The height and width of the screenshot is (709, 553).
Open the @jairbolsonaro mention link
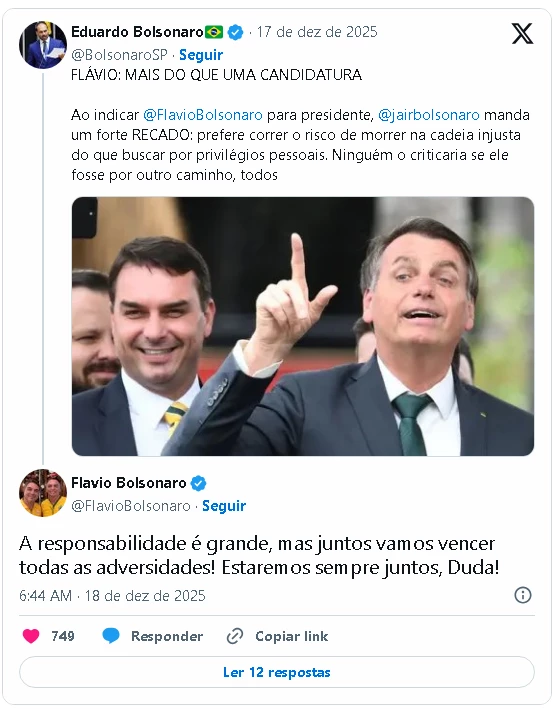coord(428,115)
